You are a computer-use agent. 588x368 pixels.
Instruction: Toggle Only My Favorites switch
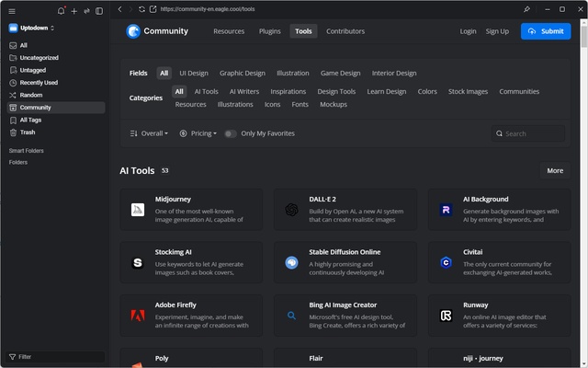pyautogui.click(x=231, y=133)
